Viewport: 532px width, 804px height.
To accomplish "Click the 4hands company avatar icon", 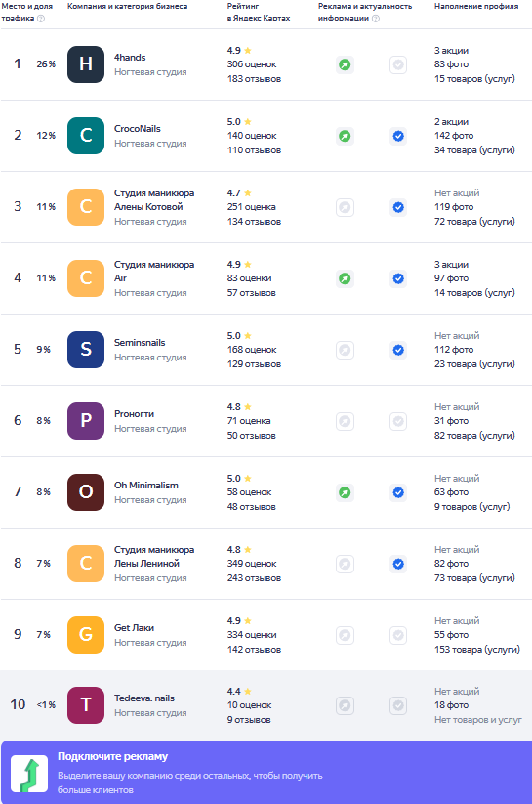I will pos(86,64).
